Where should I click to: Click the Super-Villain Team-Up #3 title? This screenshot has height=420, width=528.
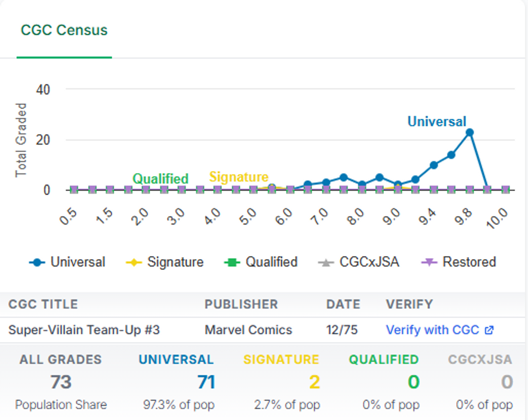click(x=84, y=330)
